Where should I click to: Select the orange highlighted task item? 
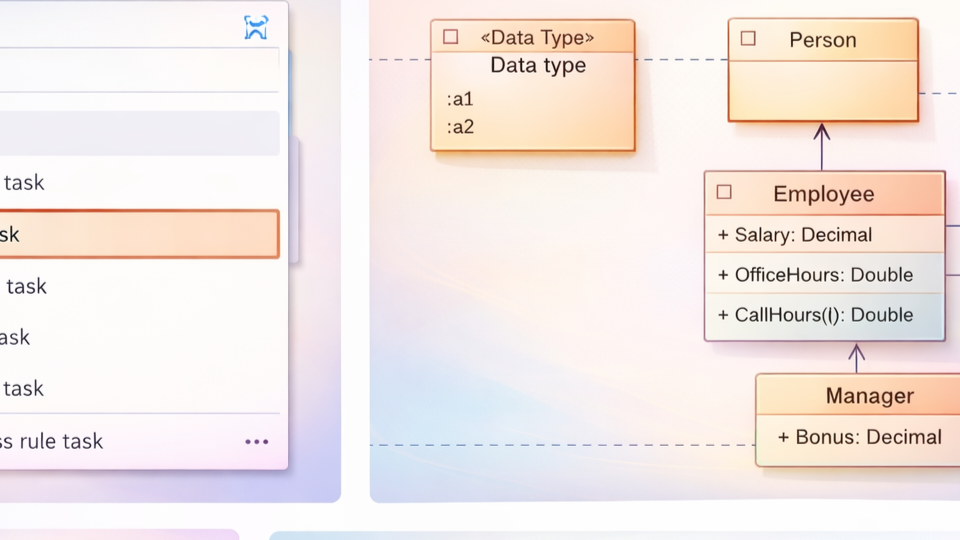(x=138, y=234)
